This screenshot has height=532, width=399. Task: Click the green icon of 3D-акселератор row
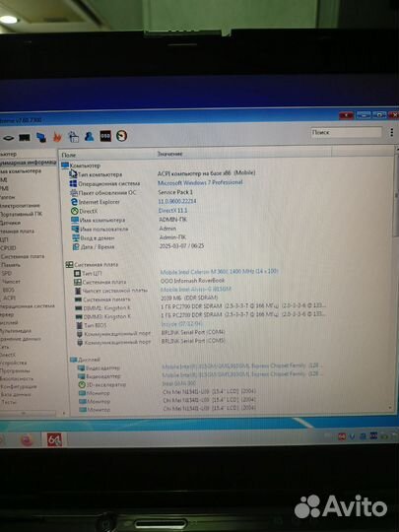[82, 385]
